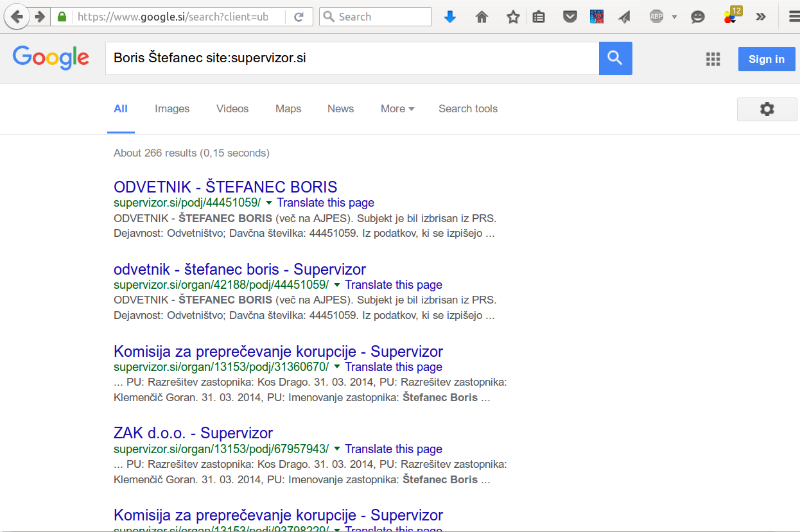This screenshot has height=532, width=800.
Task: Open 'ZAK d.o.o. - Supervizor' result
Action: click(x=193, y=433)
